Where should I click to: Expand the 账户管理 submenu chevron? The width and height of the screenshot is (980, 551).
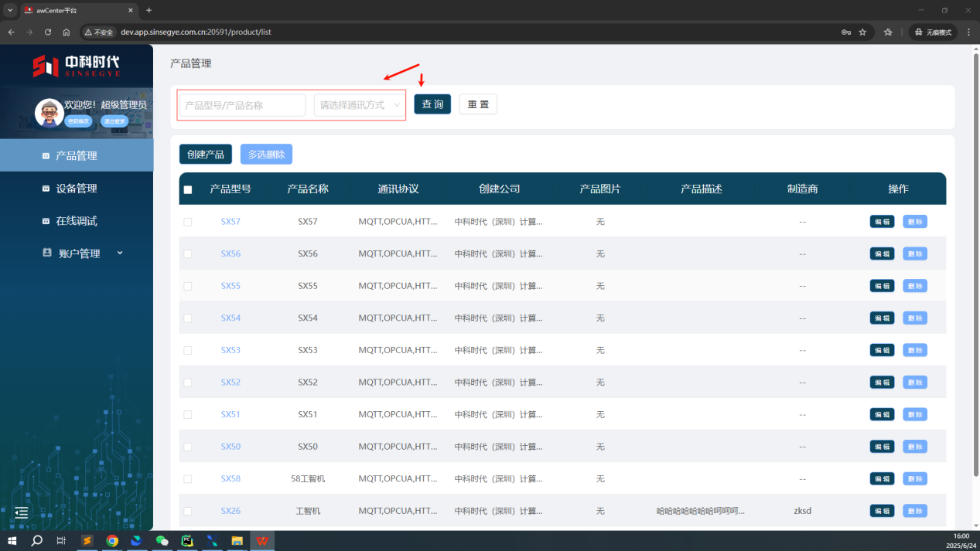(120, 253)
